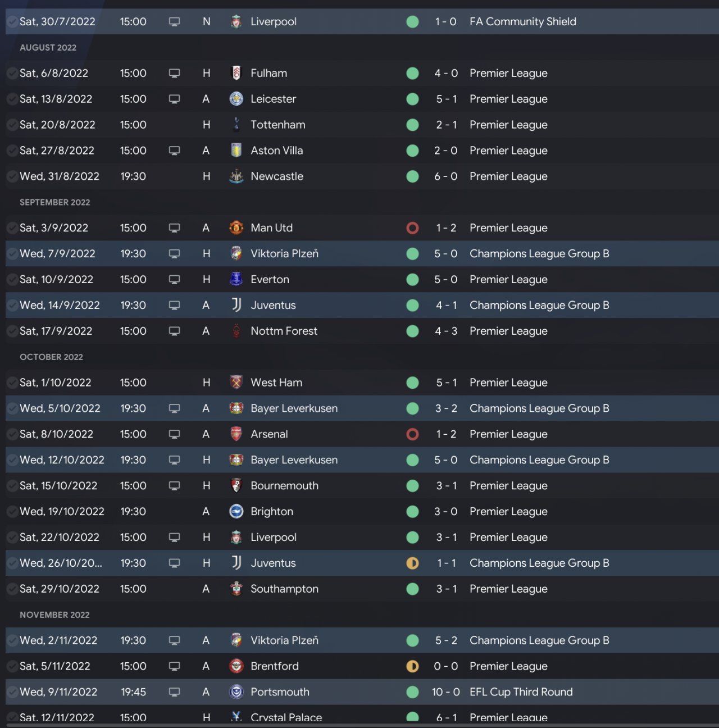Click the TV icon on the Leicester fixture
Image resolution: width=719 pixels, height=728 pixels.
point(175,99)
